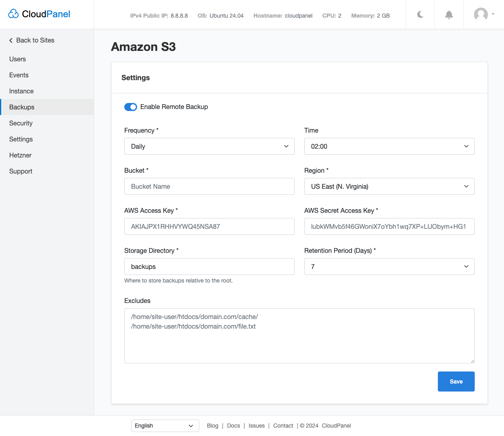This screenshot has height=436, width=504.
Task: Open dark mode with the moon icon
Action: coord(420,14)
